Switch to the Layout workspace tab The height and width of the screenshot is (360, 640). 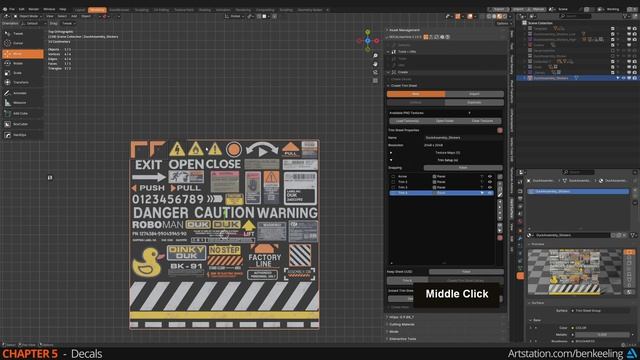80,10
